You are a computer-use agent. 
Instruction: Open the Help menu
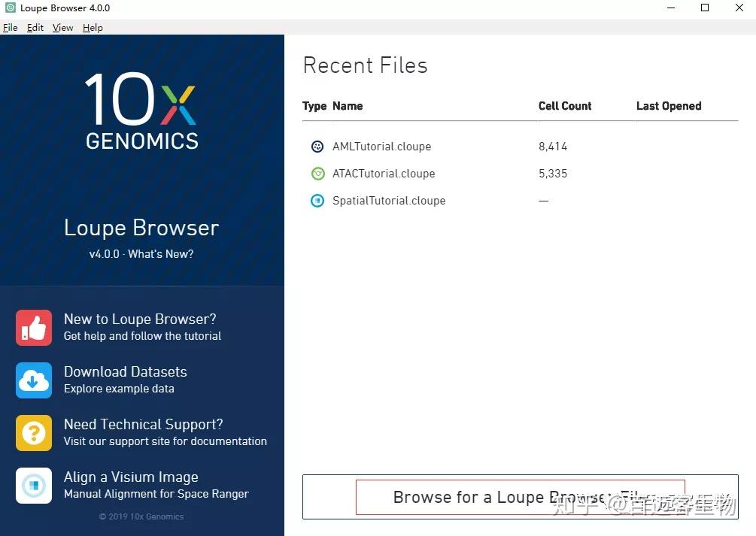92,27
